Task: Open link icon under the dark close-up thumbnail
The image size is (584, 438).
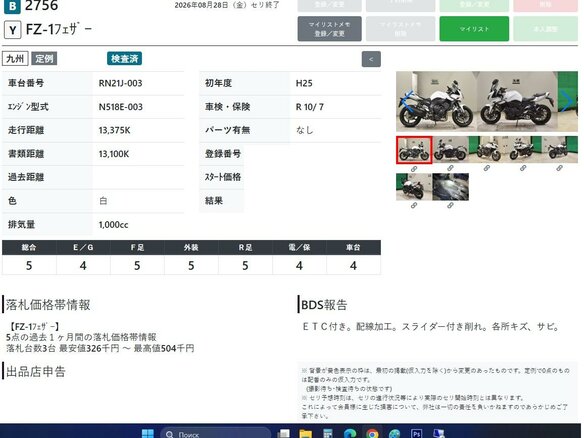Action: [450, 205]
